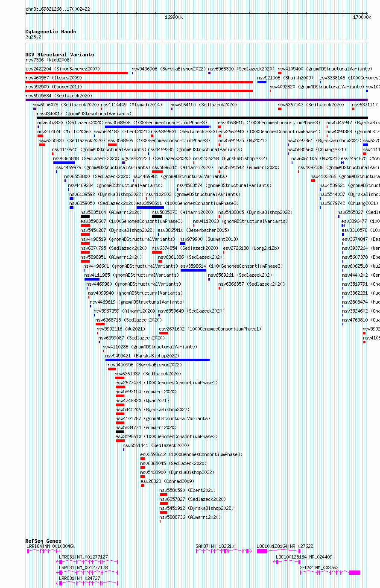
Task: Click the 170000k ruler position label
Action: [362, 17]
